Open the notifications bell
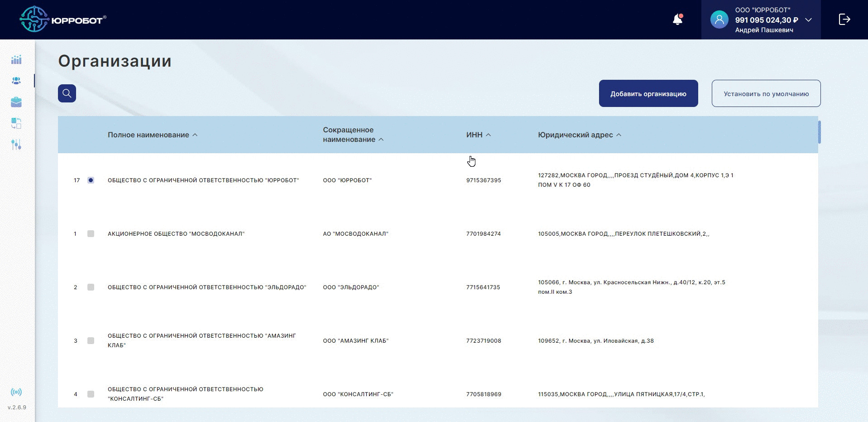Image resolution: width=868 pixels, height=422 pixels. tap(677, 19)
